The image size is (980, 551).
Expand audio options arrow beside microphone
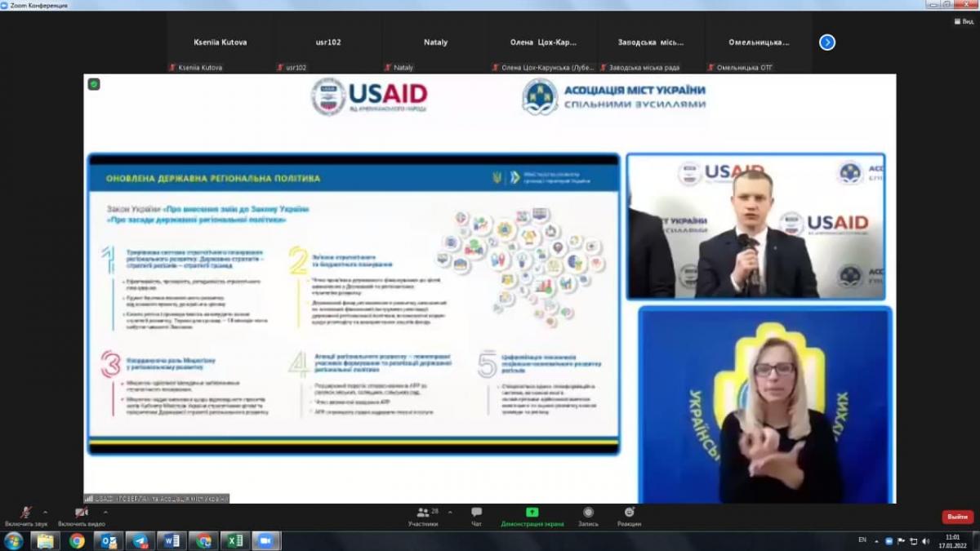[45, 512]
